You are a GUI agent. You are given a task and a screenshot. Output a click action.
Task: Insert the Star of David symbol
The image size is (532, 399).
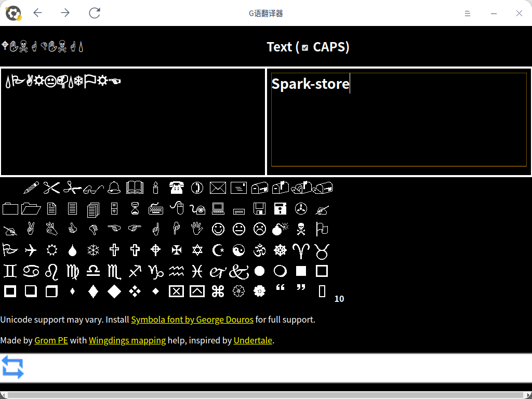click(x=197, y=250)
